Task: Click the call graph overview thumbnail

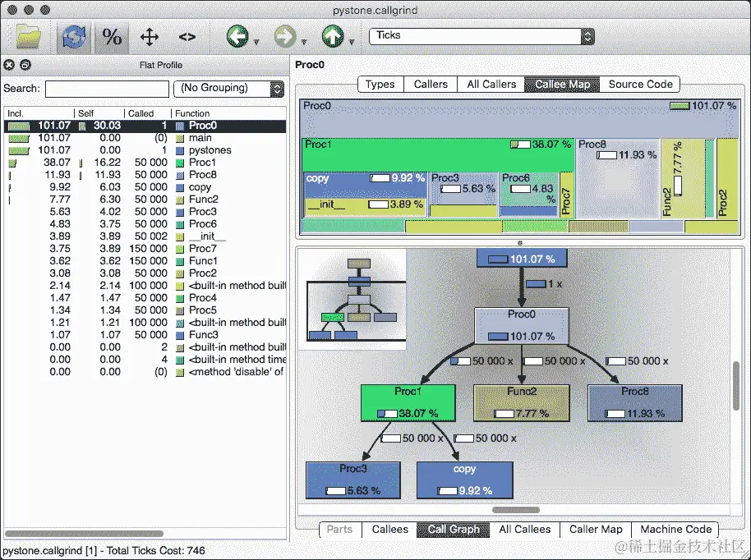Action: pos(352,299)
